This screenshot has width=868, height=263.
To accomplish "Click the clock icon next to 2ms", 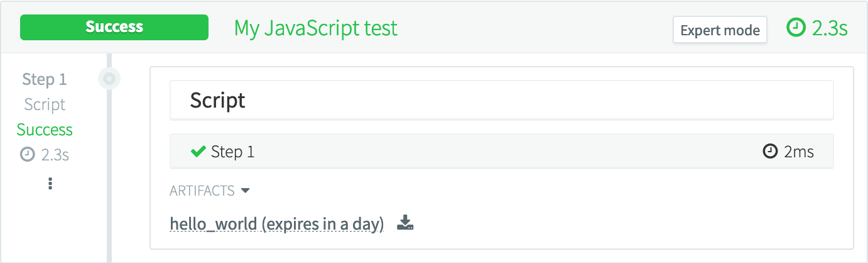I will [x=769, y=152].
